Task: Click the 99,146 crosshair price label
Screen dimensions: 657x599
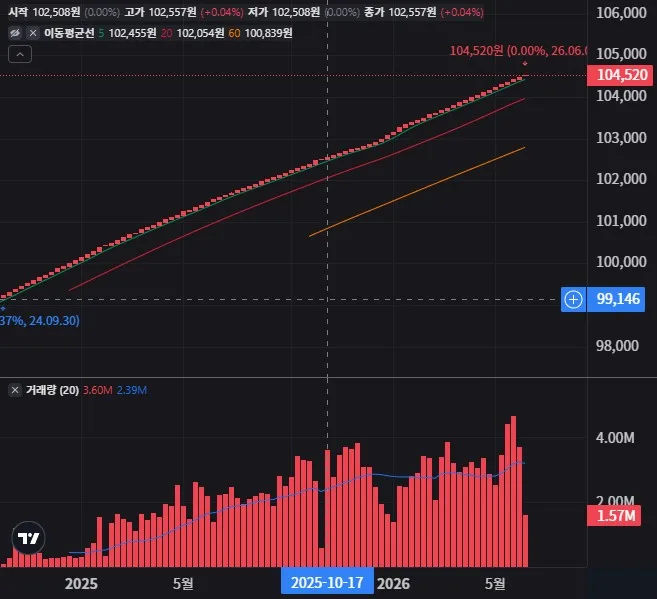Action: tap(617, 300)
